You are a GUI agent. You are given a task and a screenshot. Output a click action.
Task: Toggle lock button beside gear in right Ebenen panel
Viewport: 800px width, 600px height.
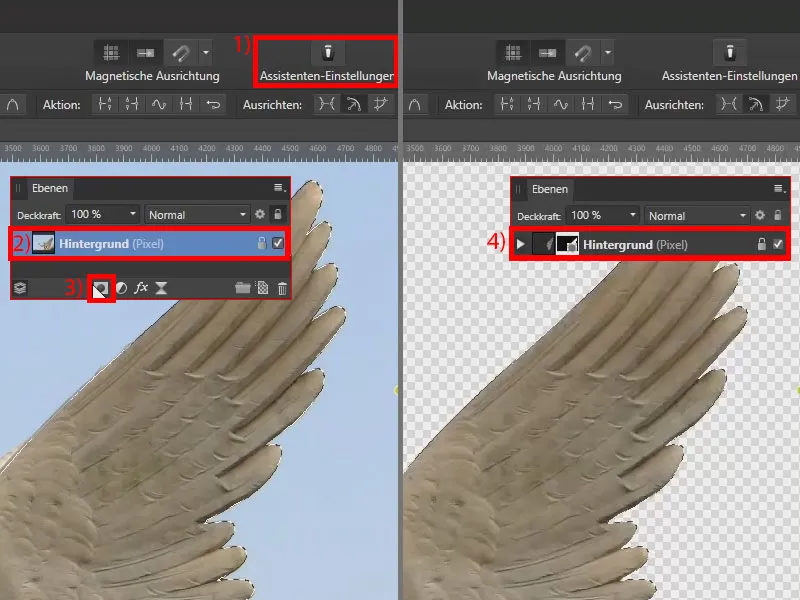click(778, 215)
